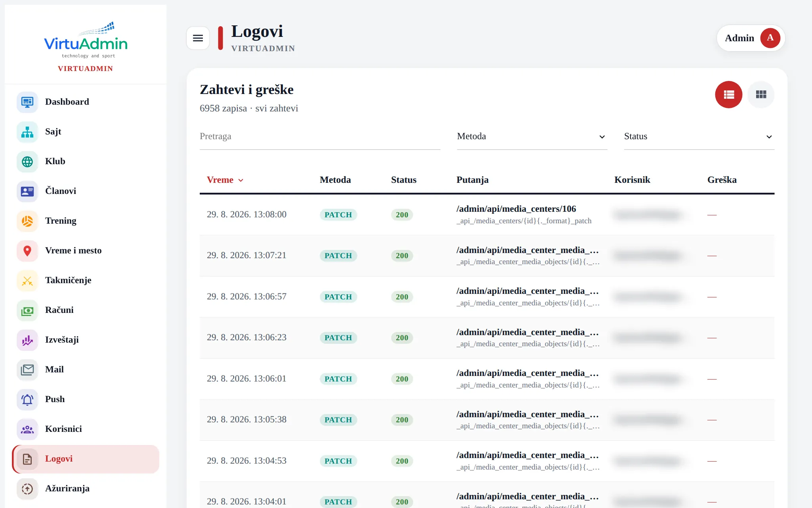Select the Članovi ID card icon
Viewport: 812px width, 508px height.
(x=27, y=191)
